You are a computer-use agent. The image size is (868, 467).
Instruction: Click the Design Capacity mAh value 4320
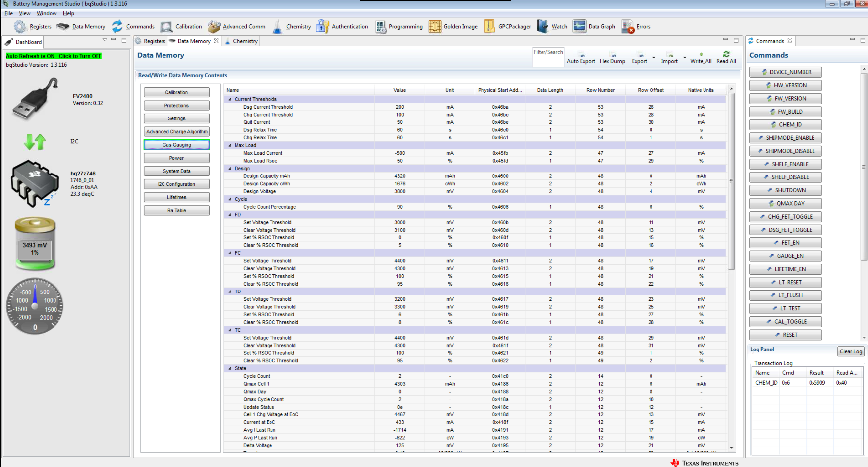tap(400, 176)
